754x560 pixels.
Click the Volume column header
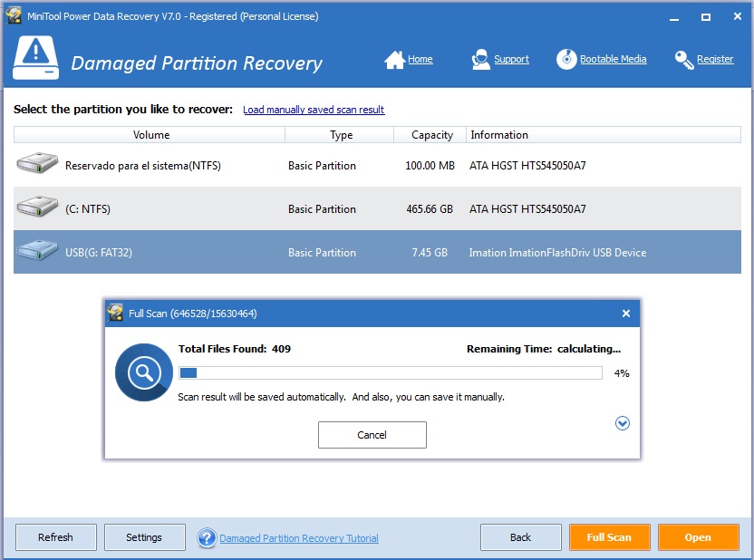pyautogui.click(x=150, y=135)
